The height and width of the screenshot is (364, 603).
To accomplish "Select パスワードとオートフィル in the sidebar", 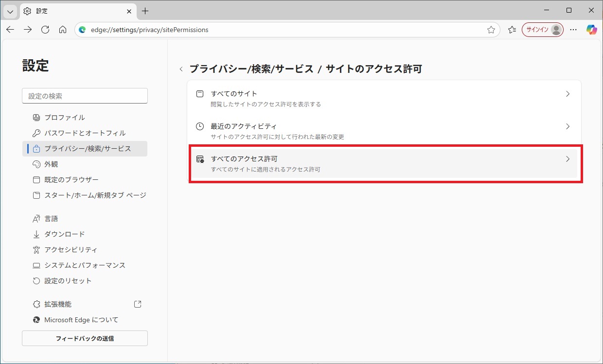I will click(85, 133).
